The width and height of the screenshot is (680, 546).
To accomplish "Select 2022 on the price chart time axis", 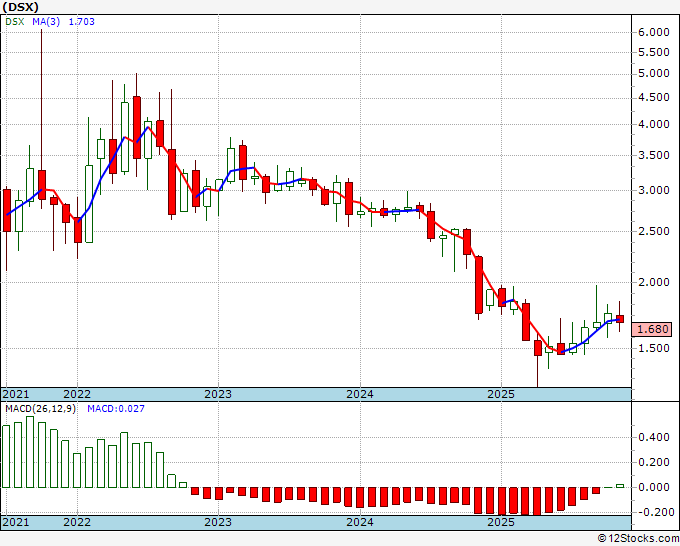I will point(77,394).
